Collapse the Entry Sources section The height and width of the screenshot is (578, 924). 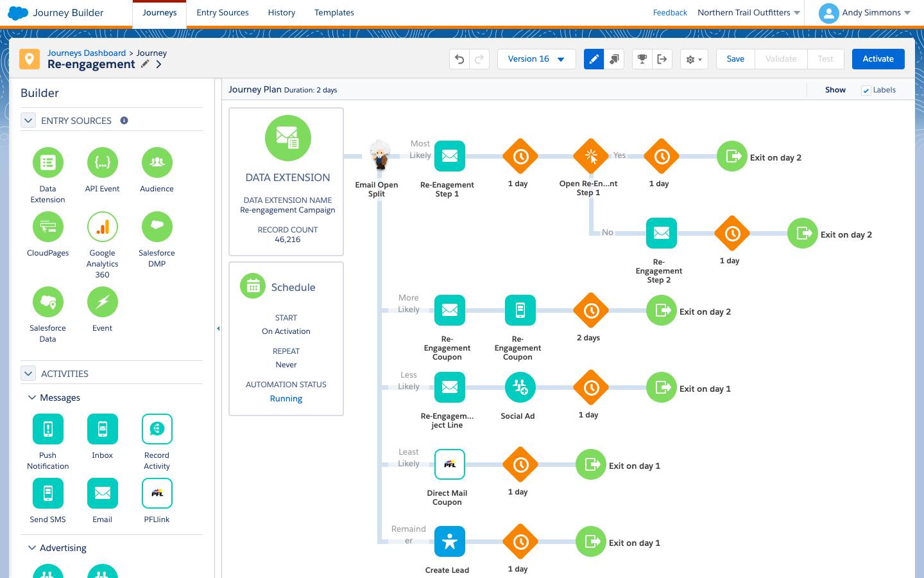click(28, 120)
